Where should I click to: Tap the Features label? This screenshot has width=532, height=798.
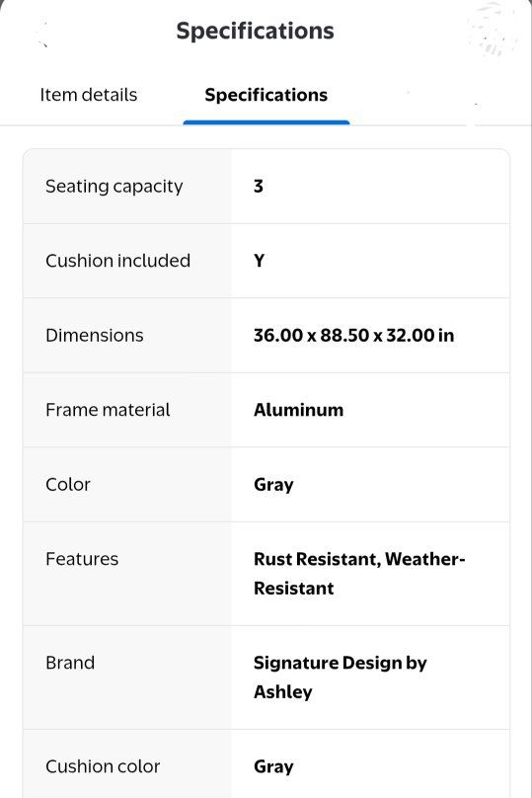click(82, 559)
